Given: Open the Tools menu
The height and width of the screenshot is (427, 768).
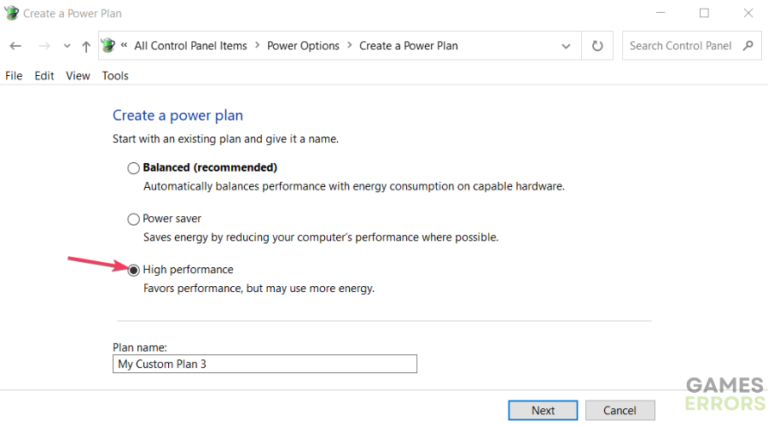Looking at the screenshot, I should (115, 76).
